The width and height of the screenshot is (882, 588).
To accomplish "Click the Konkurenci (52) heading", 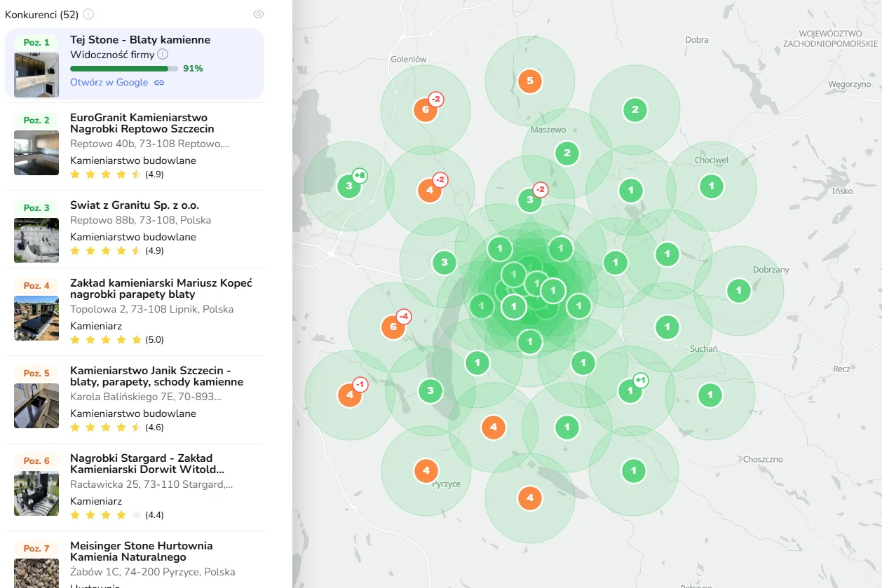I will (41, 14).
